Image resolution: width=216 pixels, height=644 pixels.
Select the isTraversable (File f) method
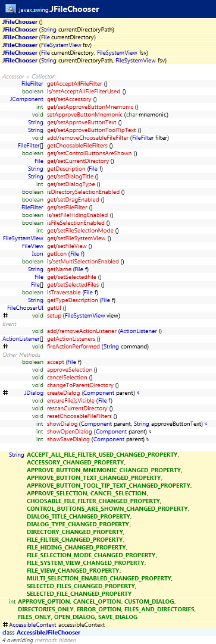(72, 293)
